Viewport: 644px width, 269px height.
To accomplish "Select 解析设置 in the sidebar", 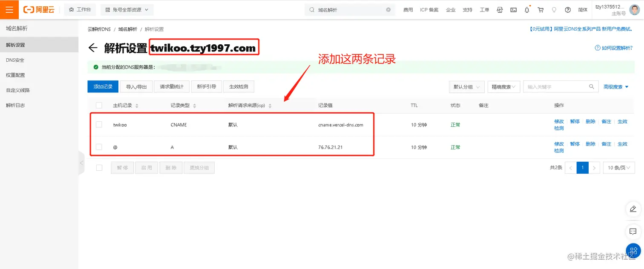I will 39,45.
